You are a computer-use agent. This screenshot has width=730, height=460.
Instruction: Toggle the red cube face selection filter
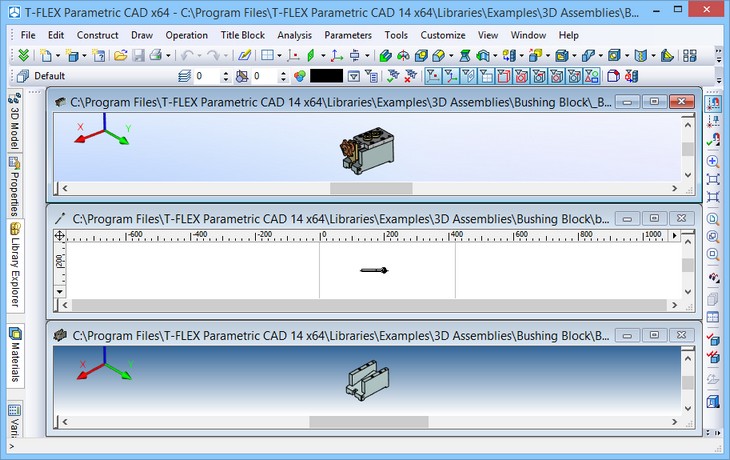pyautogui.click(x=503, y=76)
